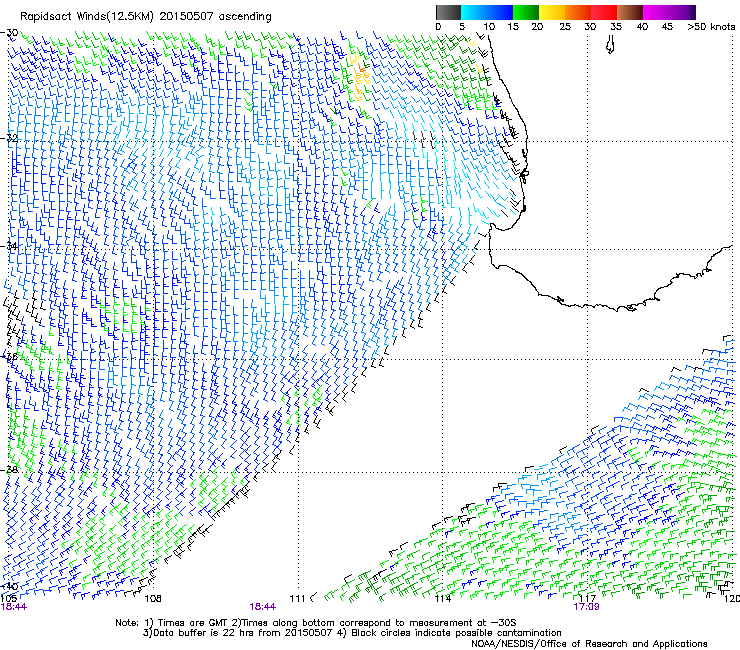Click longitude label 111
Image resolution: width=740 pixels, height=650 pixels.
tap(297, 599)
